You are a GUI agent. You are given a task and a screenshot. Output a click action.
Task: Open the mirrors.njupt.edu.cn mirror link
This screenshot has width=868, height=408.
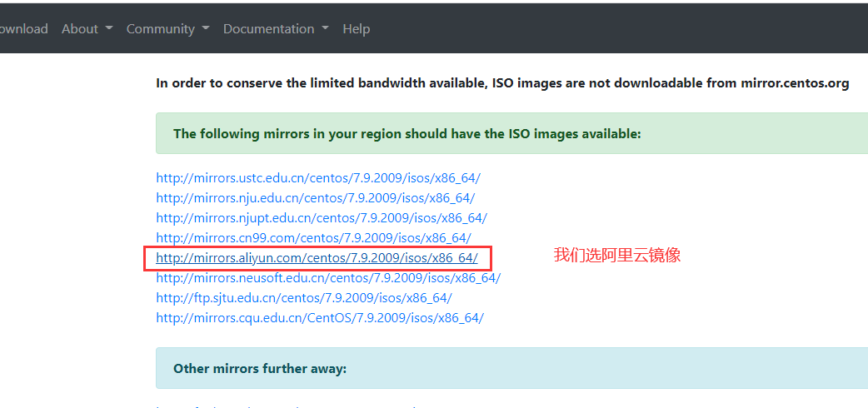click(x=322, y=218)
